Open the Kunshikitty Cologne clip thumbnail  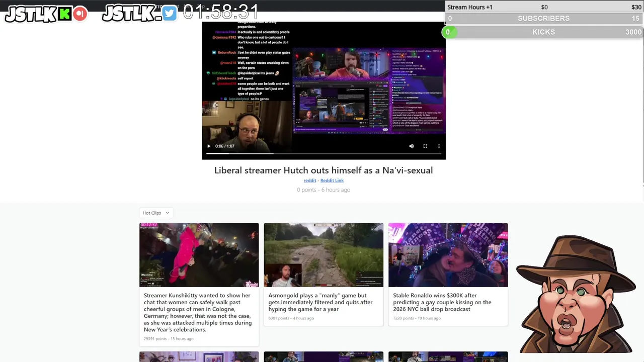tap(199, 255)
